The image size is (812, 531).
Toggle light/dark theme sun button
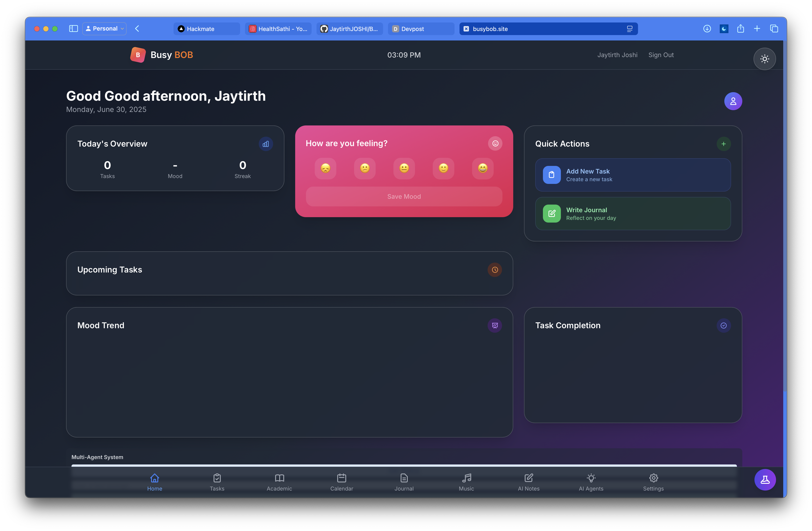pyautogui.click(x=764, y=59)
